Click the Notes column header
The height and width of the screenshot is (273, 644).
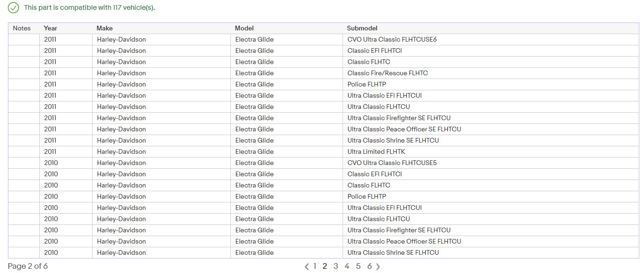[22, 28]
